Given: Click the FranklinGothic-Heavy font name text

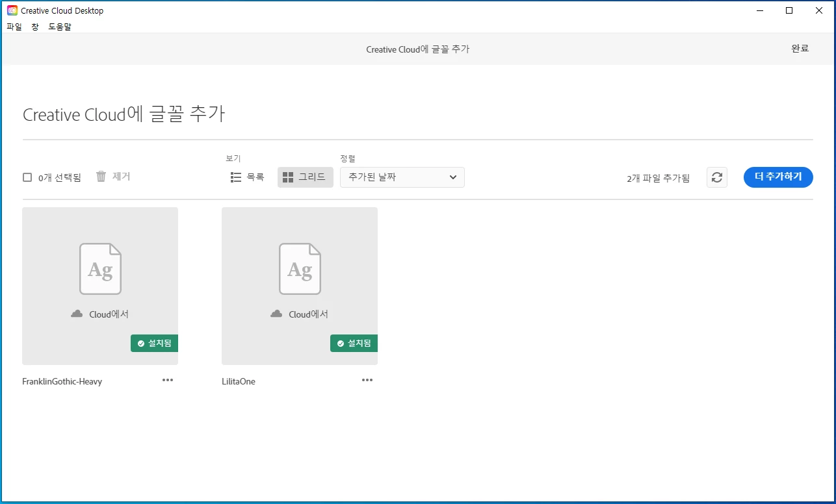Looking at the screenshot, I should (x=62, y=381).
